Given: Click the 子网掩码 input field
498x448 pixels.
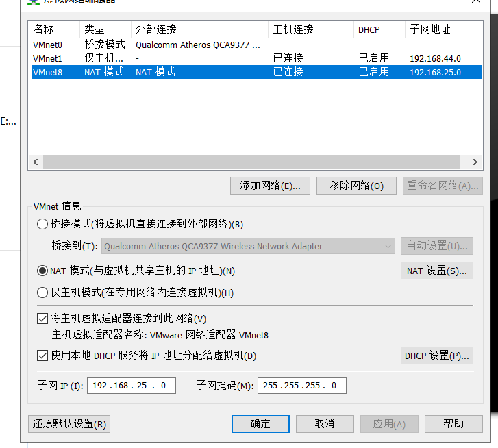Looking at the screenshot, I should (x=302, y=386).
